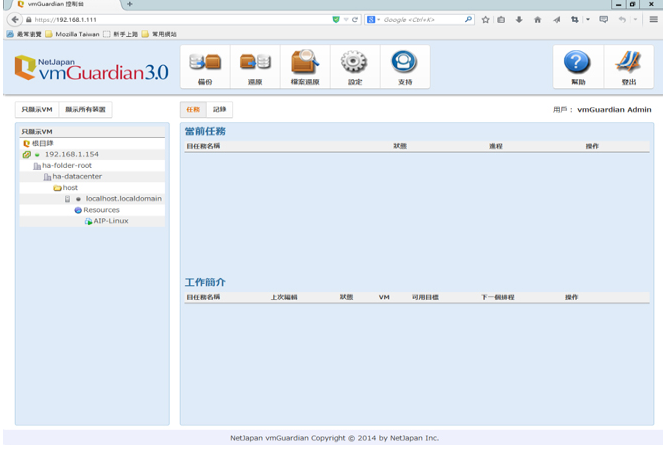Screen dimensions: 669x452
Task: Click the browser back arrow button
Action: point(15,20)
